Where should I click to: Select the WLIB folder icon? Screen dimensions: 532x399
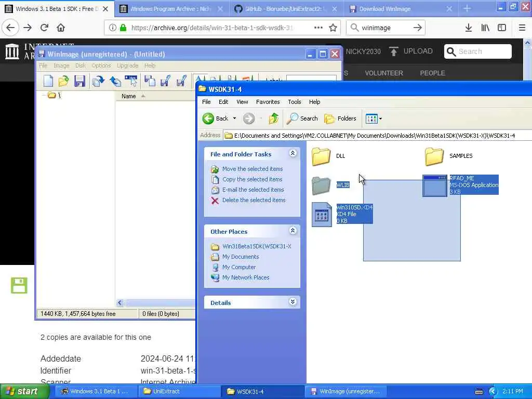tap(321, 185)
